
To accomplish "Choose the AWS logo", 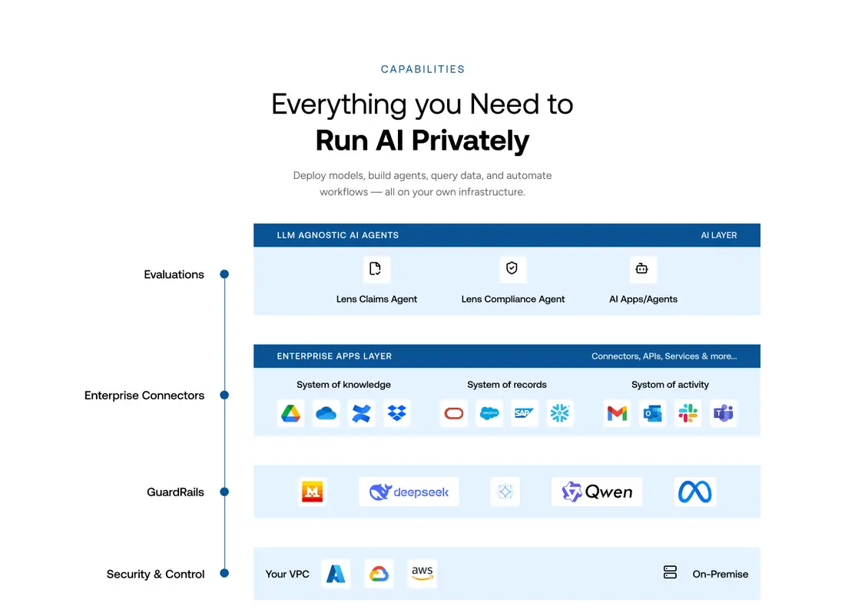I will (x=422, y=574).
